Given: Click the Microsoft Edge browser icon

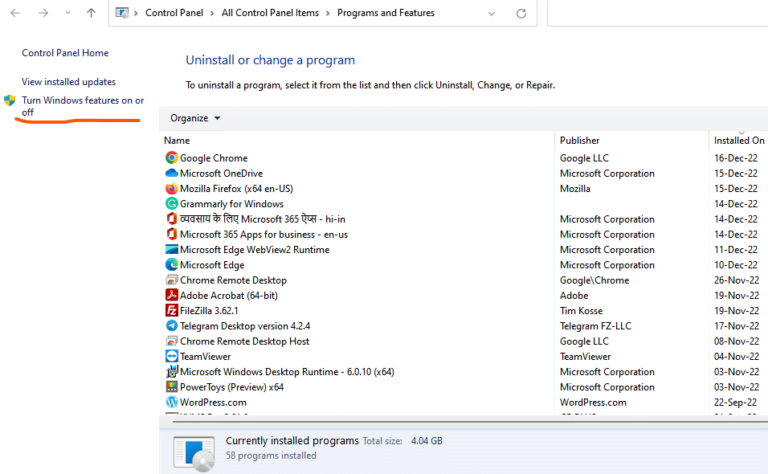Looking at the screenshot, I should coord(171,264).
